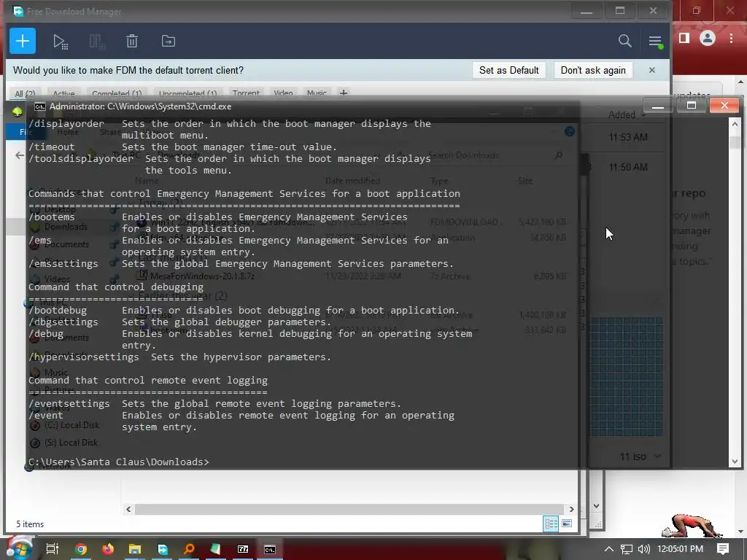747x560 pixels.
Task: Click the Explorer horizontal scrollbar left arrow
Action: pos(128,509)
